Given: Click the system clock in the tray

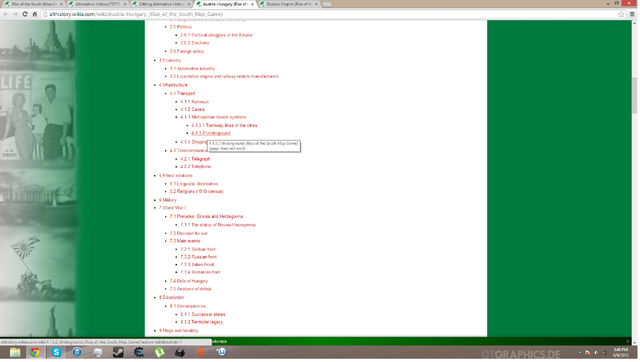Looking at the screenshot, I should click(620, 353).
